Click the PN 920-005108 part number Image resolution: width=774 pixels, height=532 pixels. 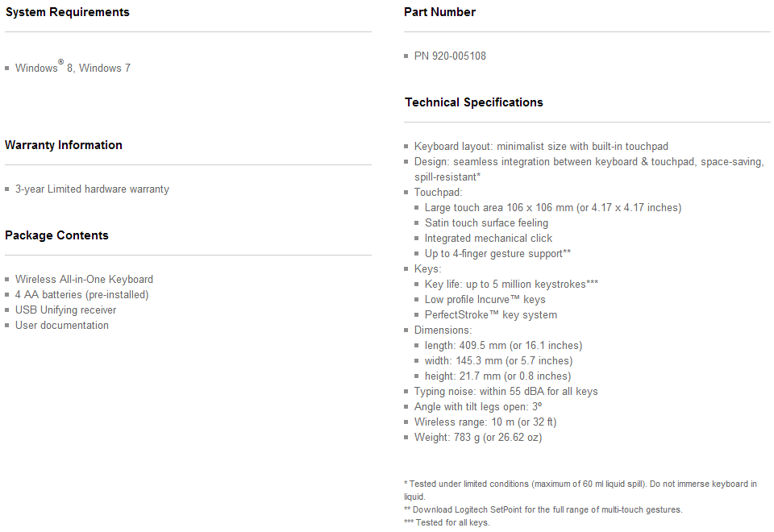pyautogui.click(x=450, y=56)
